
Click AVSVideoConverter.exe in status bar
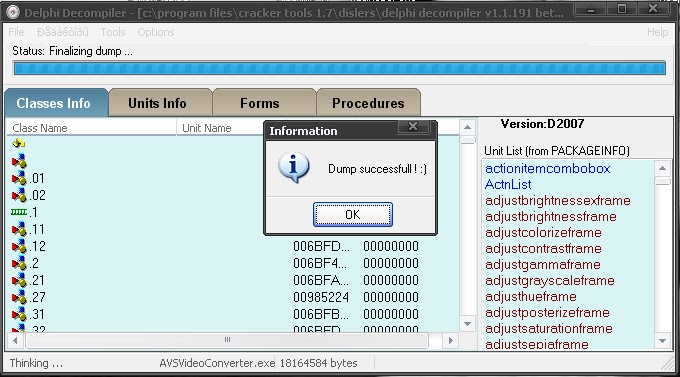point(217,363)
